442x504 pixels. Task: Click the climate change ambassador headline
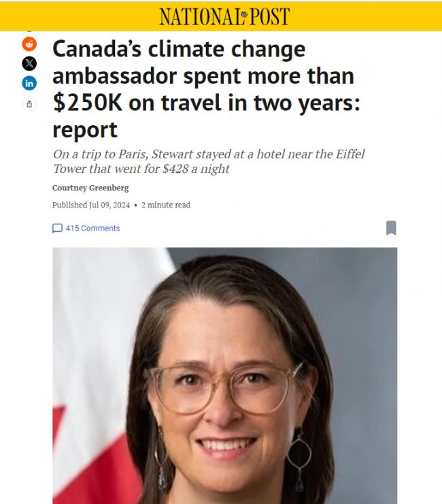pos(204,88)
